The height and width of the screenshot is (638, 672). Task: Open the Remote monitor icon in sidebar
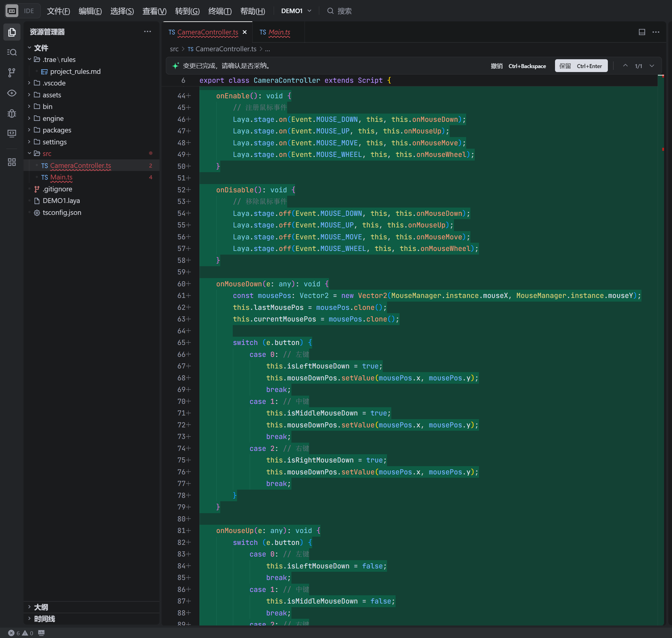(x=12, y=133)
